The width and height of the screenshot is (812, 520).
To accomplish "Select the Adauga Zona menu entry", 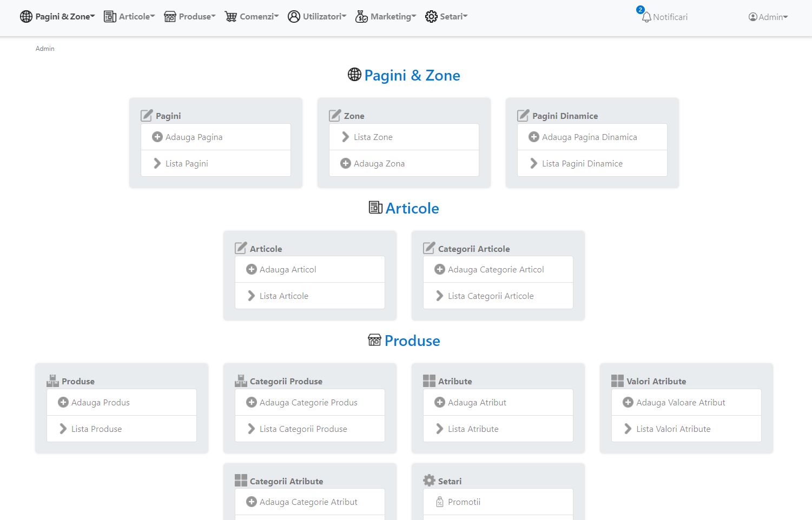I will point(404,163).
